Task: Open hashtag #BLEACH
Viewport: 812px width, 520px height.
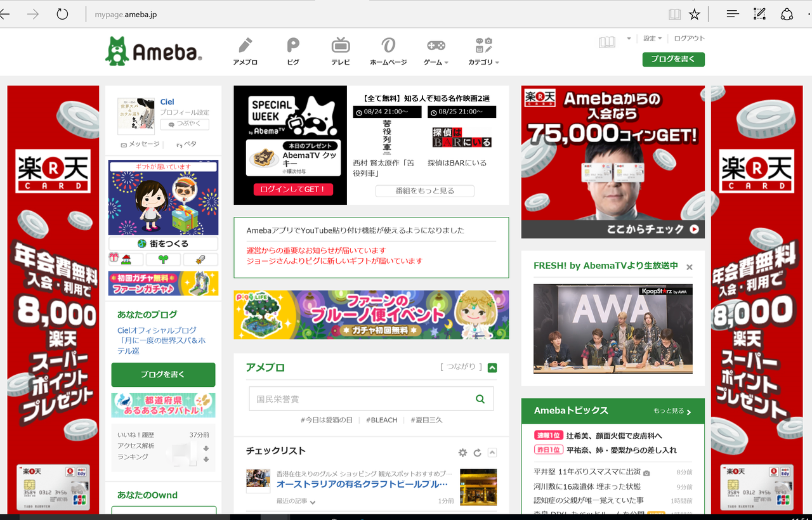Action: coord(382,420)
